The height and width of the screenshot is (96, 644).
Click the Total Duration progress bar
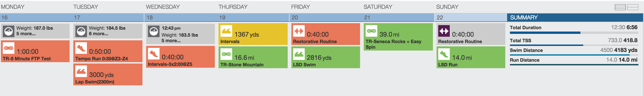click(x=574, y=33)
